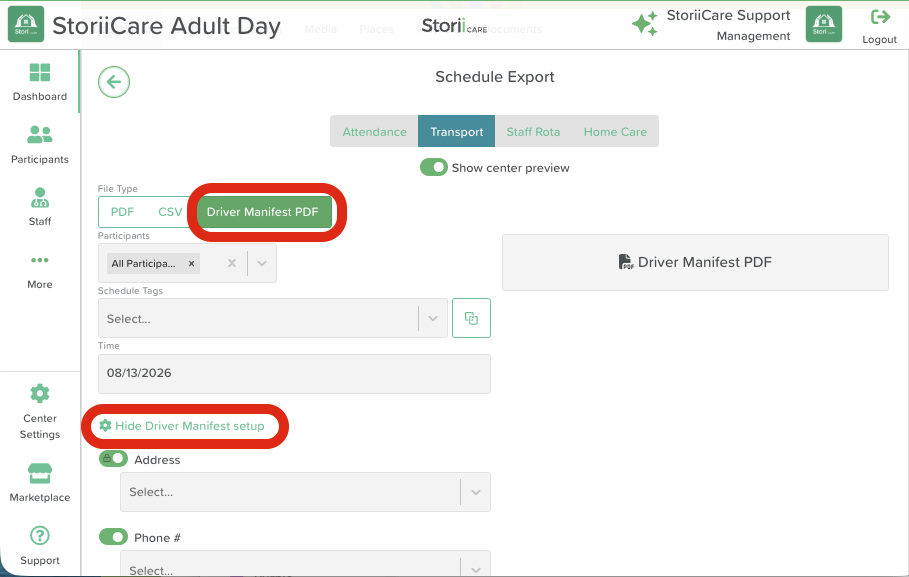Screen dimensions: 909x577
Task: Switch to the Staff Rota tab
Action: [x=533, y=132]
